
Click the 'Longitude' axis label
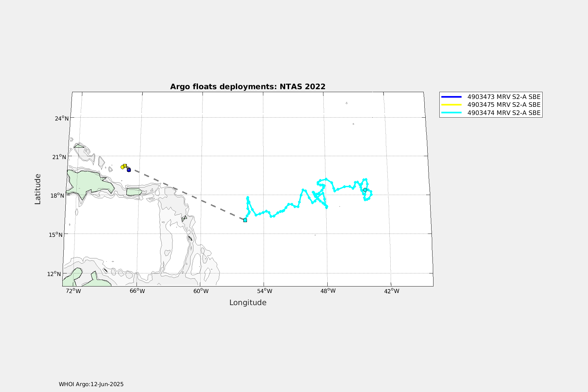point(248,302)
